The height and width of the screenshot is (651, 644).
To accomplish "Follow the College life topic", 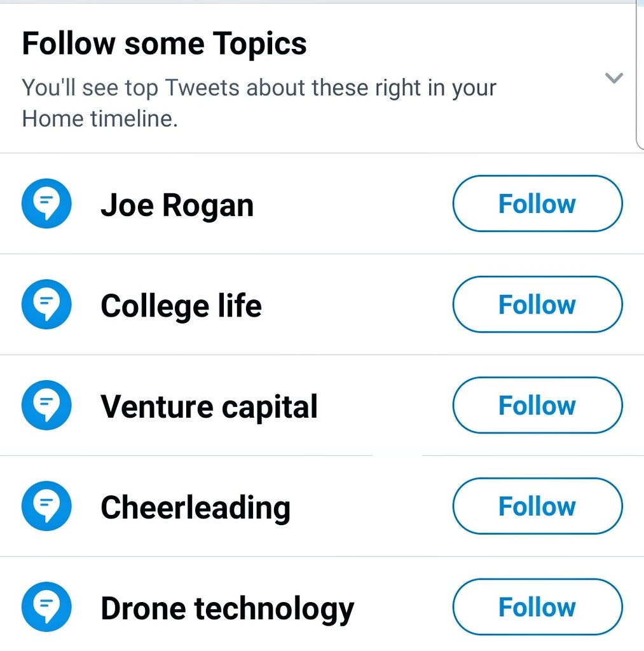I will pos(537,305).
